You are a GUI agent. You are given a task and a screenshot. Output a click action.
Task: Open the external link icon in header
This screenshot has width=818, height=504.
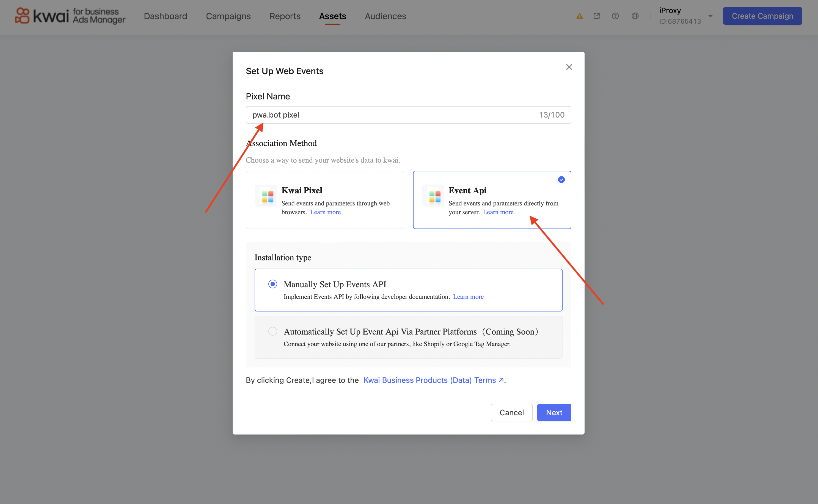[597, 16]
